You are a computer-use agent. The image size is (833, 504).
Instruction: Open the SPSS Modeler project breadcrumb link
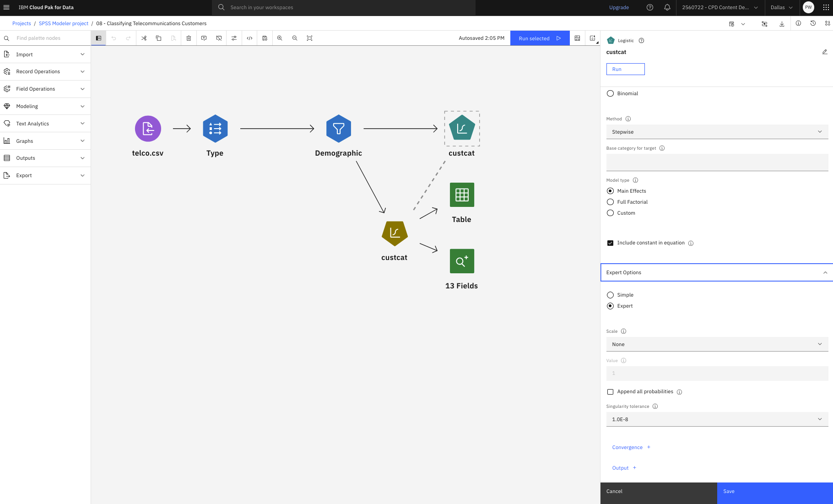(x=64, y=23)
